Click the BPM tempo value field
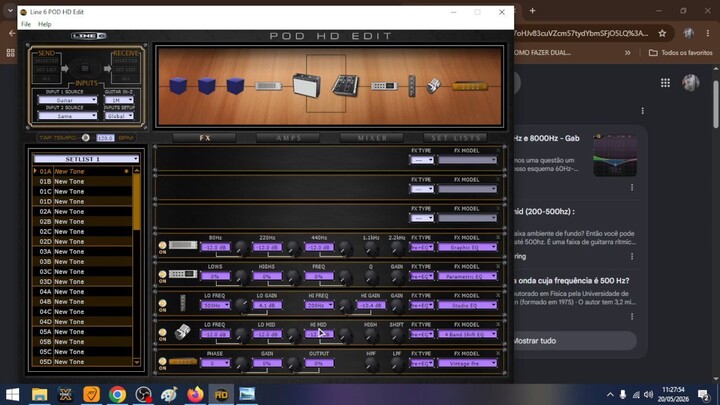This screenshot has width=720, height=405. point(105,138)
